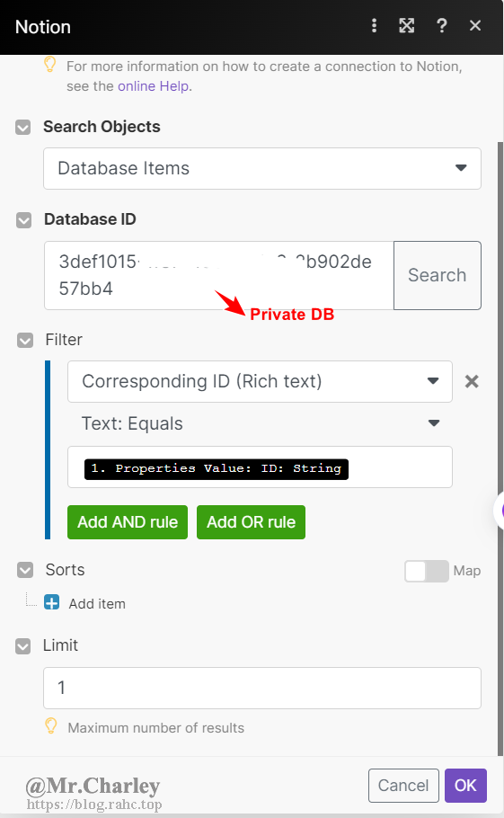Toggle the Database ID field checkbox
Viewport: 504px width, 818px height.
point(24,220)
